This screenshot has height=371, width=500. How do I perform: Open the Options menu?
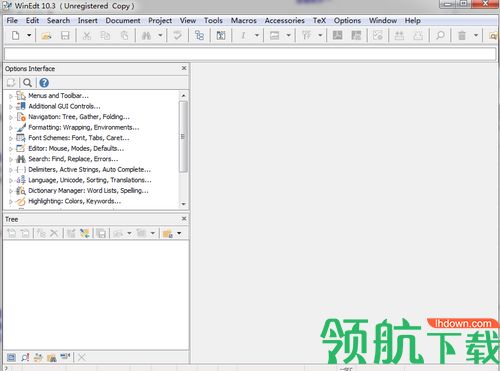click(347, 21)
